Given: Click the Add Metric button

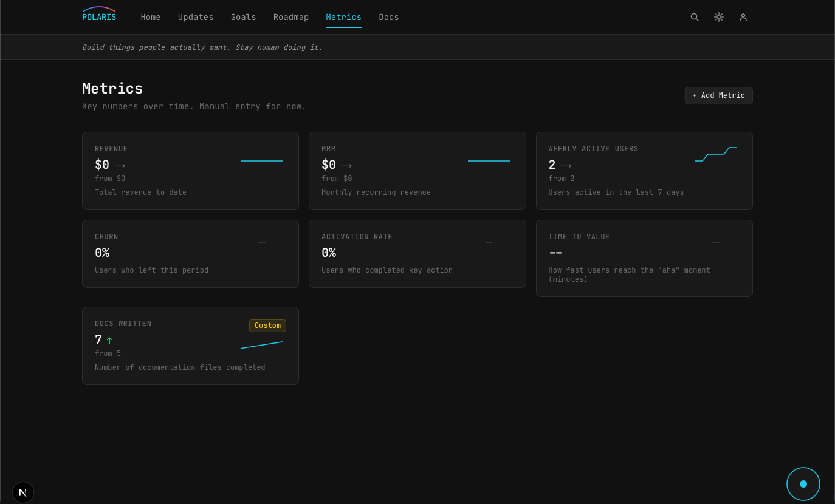Looking at the screenshot, I should coord(719,95).
